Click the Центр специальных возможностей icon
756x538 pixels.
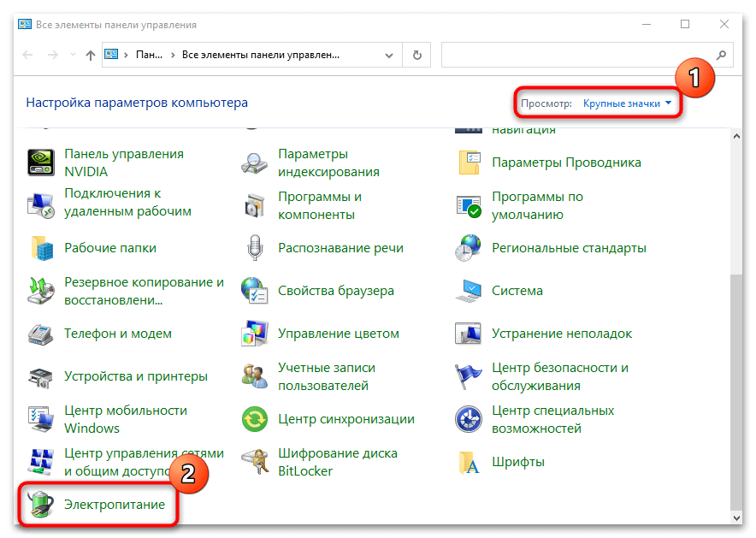click(x=469, y=419)
